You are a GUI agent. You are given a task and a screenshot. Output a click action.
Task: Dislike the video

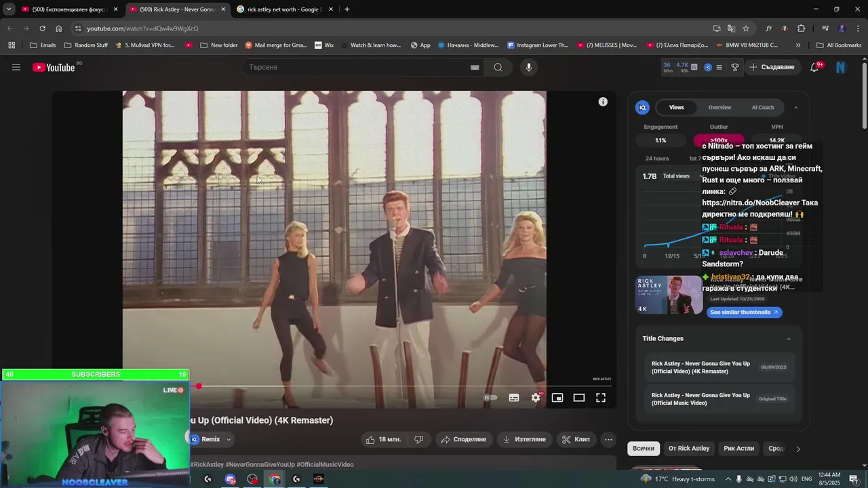pyautogui.click(x=418, y=439)
